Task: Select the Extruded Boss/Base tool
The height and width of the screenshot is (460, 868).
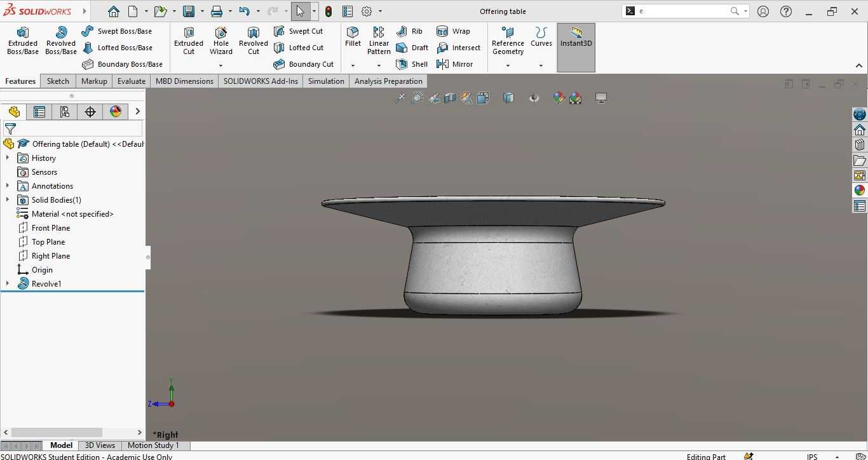Action: click(23, 41)
